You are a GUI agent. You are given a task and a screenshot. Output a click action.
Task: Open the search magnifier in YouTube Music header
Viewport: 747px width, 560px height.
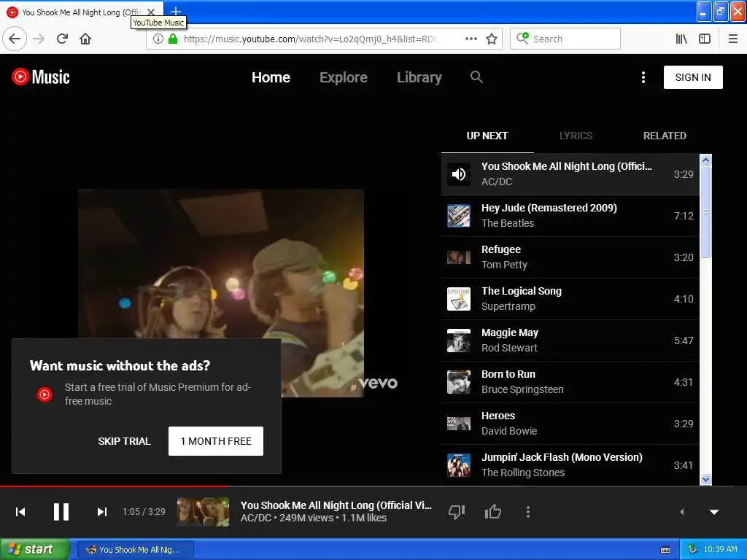click(x=476, y=77)
